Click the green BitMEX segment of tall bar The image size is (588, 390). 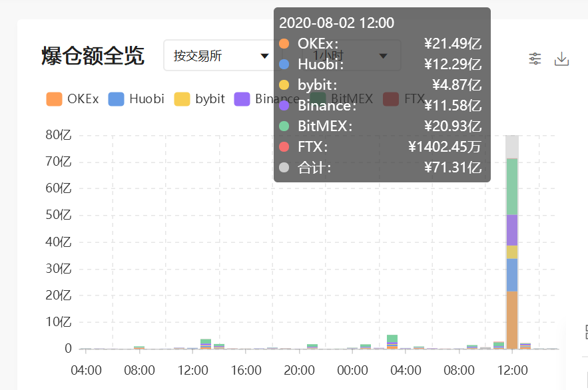(x=512, y=186)
